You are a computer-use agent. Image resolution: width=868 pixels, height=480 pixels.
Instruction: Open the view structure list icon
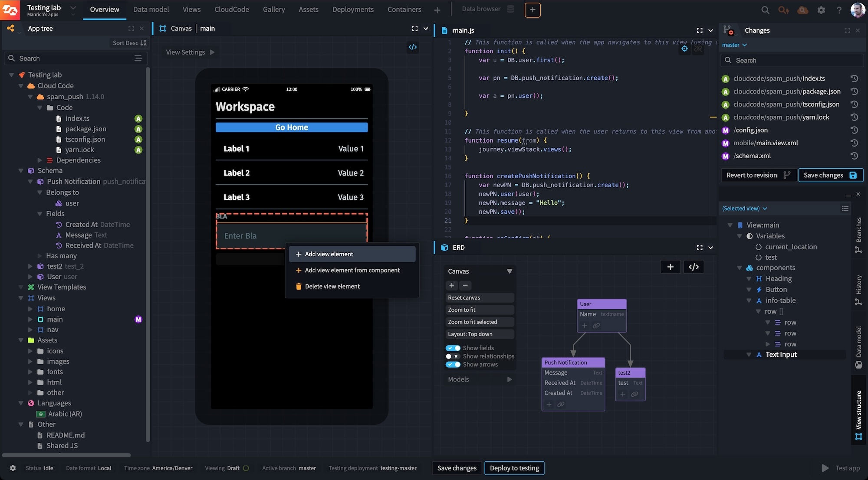pyautogui.click(x=845, y=209)
